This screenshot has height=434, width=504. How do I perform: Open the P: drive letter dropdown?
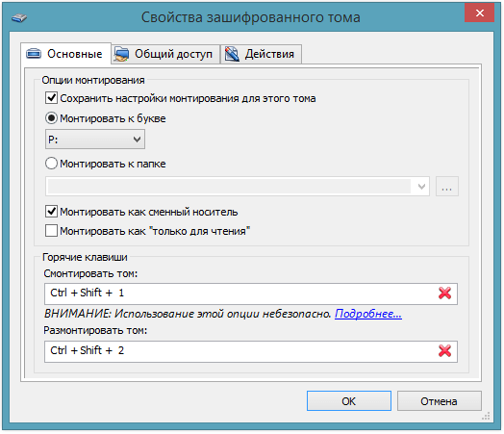[95, 140]
